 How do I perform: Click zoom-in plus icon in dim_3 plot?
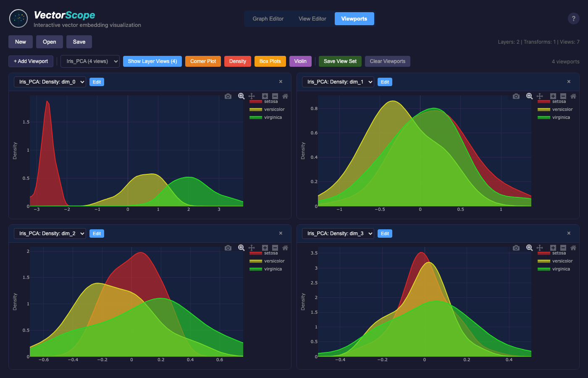click(x=553, y=248)
